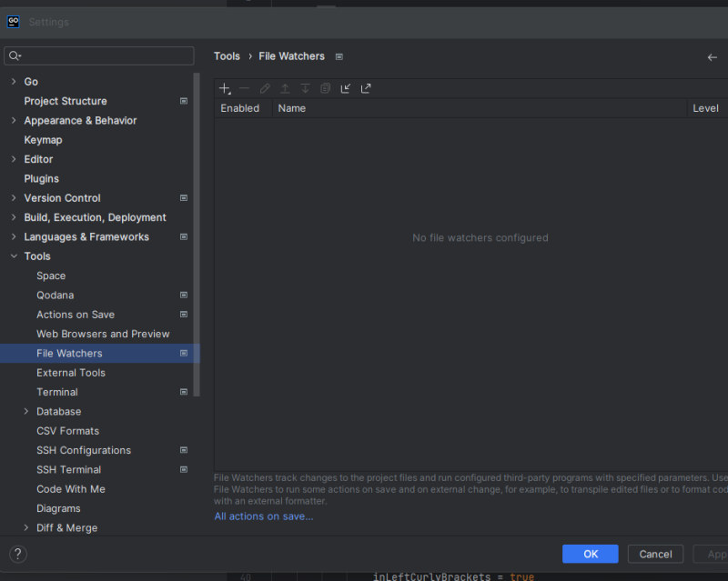Screen dimensions: 728x581
Task: Focus the settings search field
Action: [100, 56]
